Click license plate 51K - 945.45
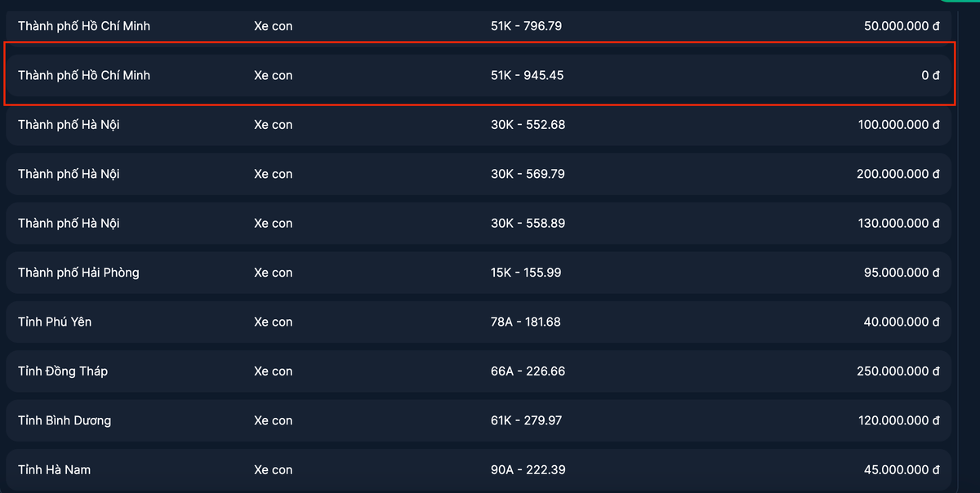 click(x=527, y=75)
